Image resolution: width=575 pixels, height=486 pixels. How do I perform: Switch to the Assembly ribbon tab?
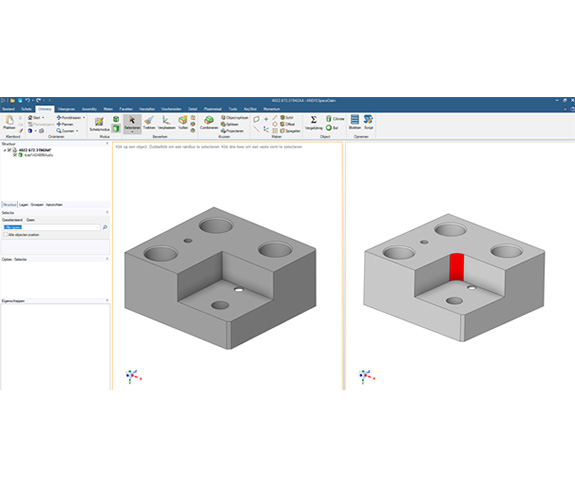point(89,109)
